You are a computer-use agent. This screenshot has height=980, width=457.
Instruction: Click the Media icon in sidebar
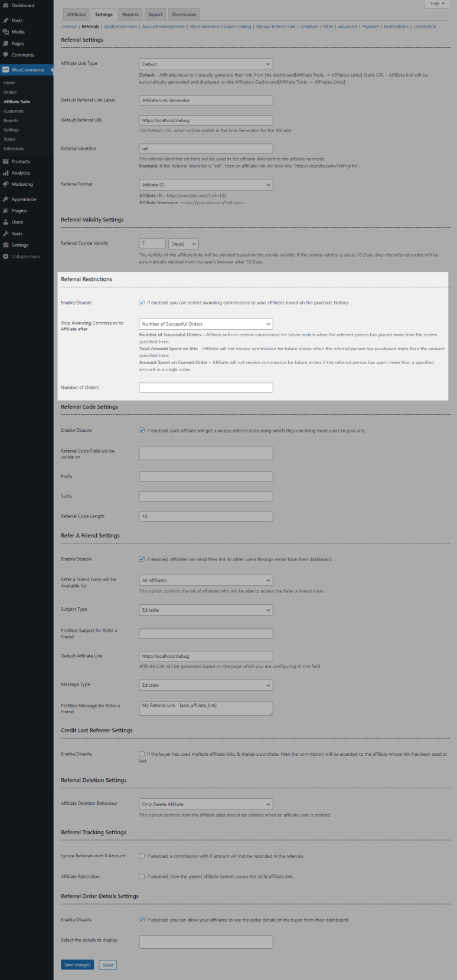(6, 32)
